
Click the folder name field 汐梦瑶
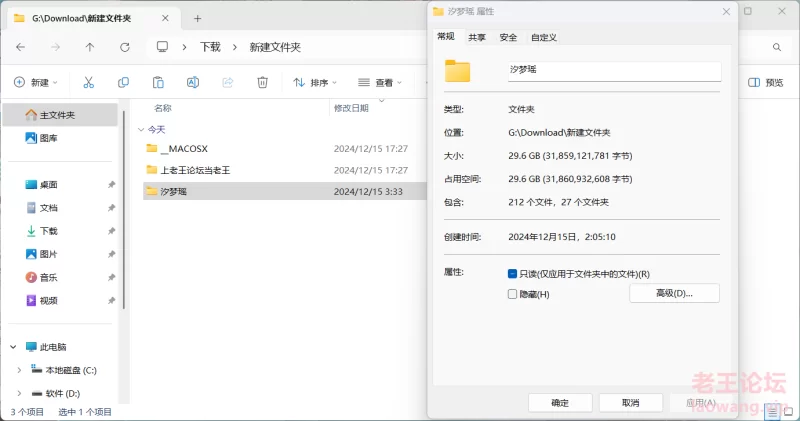point(614,71)
